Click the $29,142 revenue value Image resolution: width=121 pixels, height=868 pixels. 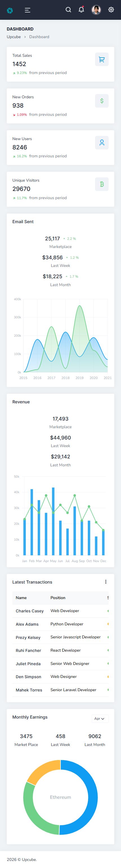(60, 456)
